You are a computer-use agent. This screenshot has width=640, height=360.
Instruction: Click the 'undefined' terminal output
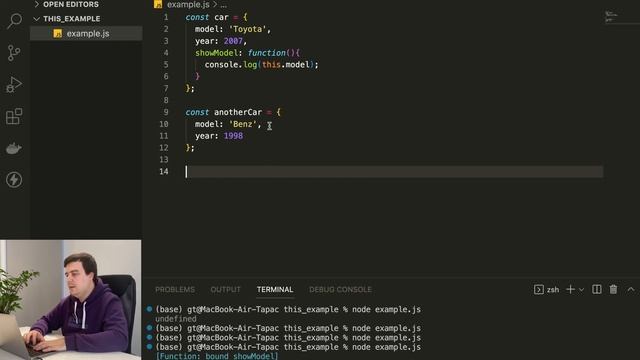point(176,319)
